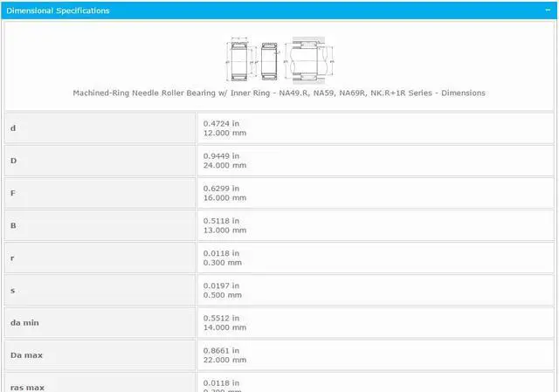Screen dimensions: 559x392
Task: Click the Dimensional Specifications header title
Action: [58, 10]
